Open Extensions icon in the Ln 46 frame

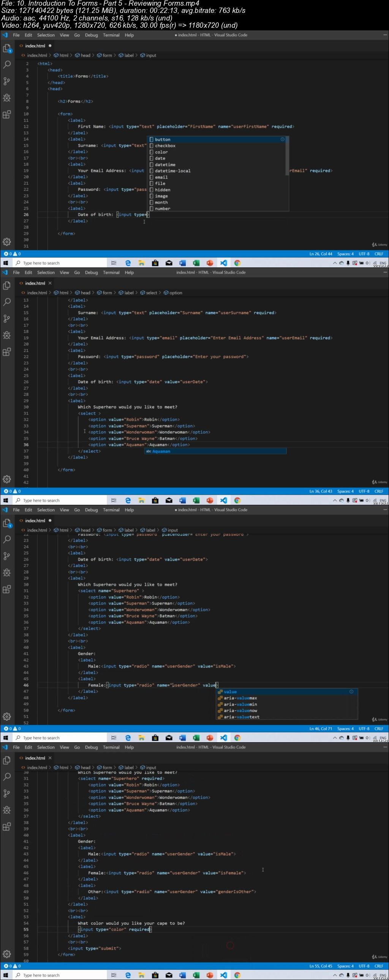coord(7,589)
